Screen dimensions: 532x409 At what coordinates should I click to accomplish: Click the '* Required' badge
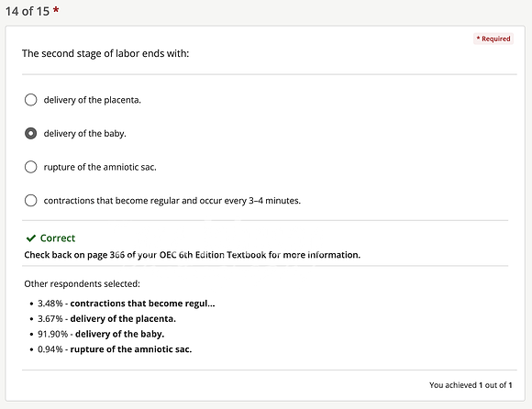tap(493, 39)
